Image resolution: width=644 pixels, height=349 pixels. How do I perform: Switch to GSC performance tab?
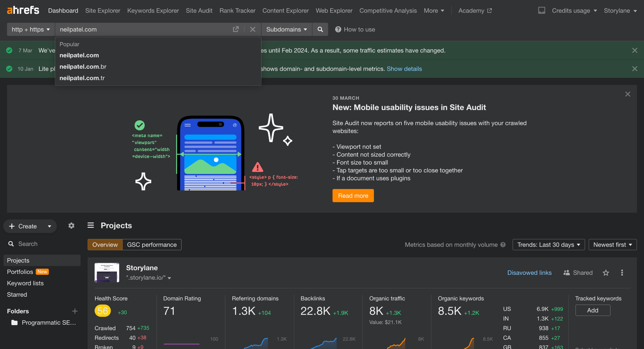[x=152, y=245]
